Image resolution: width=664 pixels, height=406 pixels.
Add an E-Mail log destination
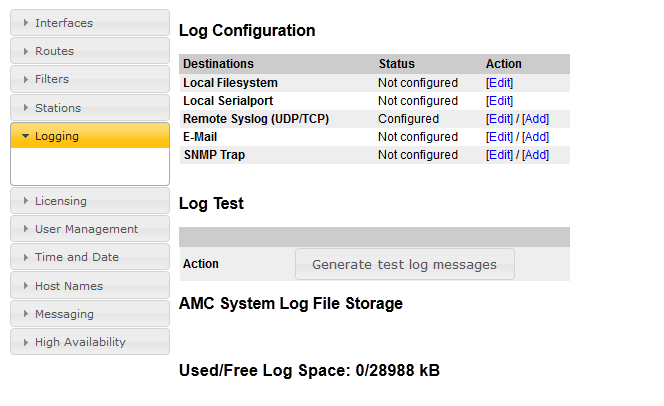coord(536,137)
